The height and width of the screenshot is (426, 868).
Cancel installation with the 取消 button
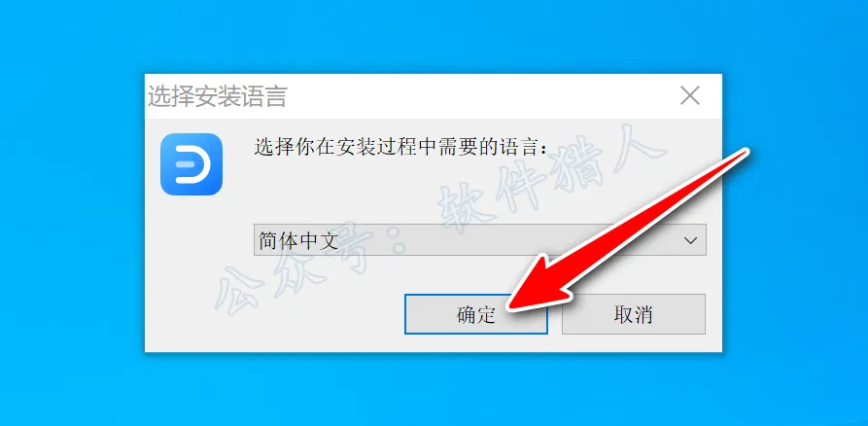click(634, 314)
